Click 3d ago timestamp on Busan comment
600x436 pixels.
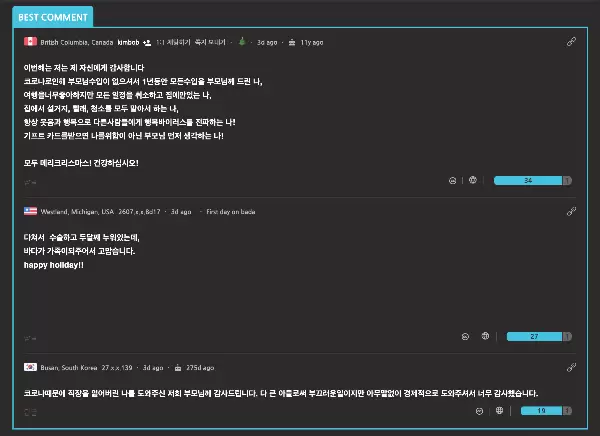pyautogui.click(x=153, y=367)
